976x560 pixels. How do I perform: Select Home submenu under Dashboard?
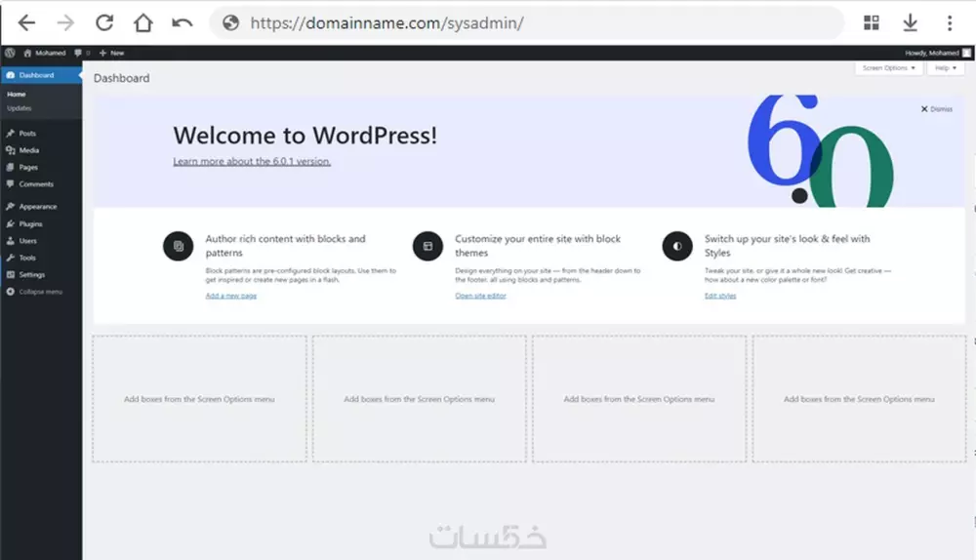click(x=17, y=94)
